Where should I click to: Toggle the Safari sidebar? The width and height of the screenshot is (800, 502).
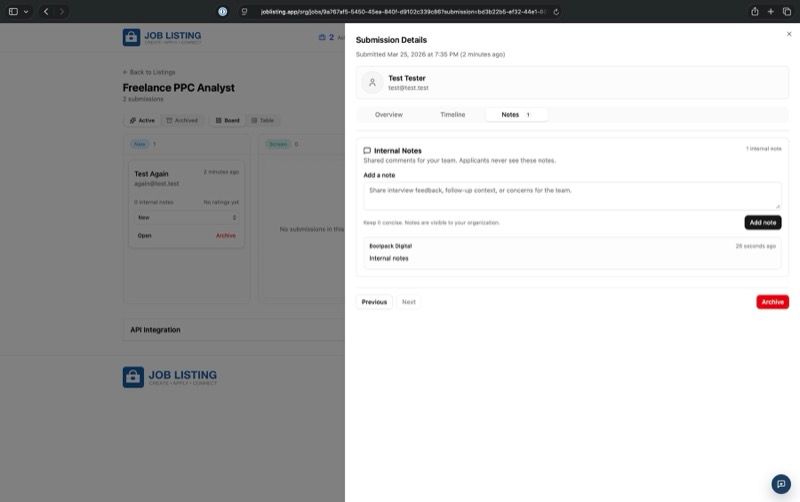tap(13, 11)
